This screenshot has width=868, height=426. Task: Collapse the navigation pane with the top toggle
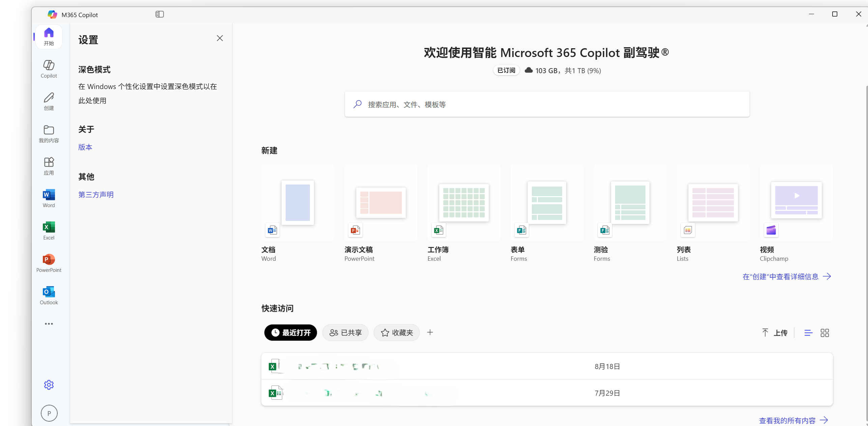(160, 14)
